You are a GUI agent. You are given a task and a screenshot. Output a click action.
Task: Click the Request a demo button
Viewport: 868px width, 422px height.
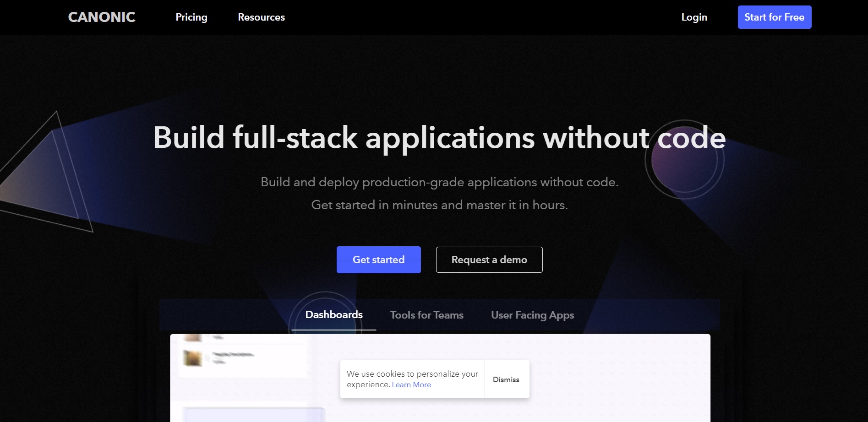coord(489,260)
